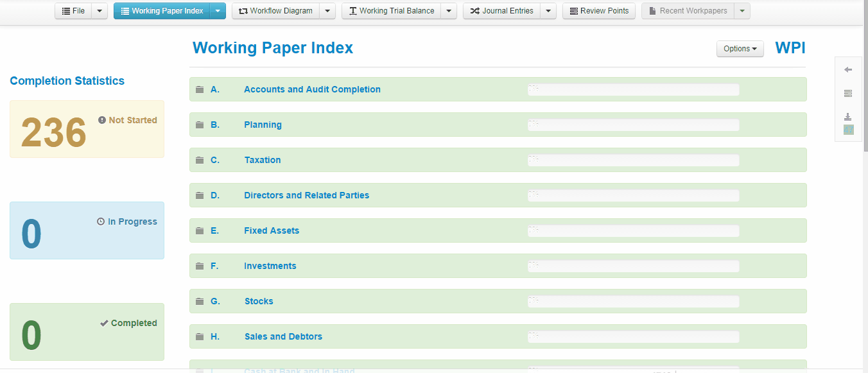Click the back arrow icon in right sidebar
The height and width of the screenshot is (373, 868).
pyautogui.click(x=848, y=70)
